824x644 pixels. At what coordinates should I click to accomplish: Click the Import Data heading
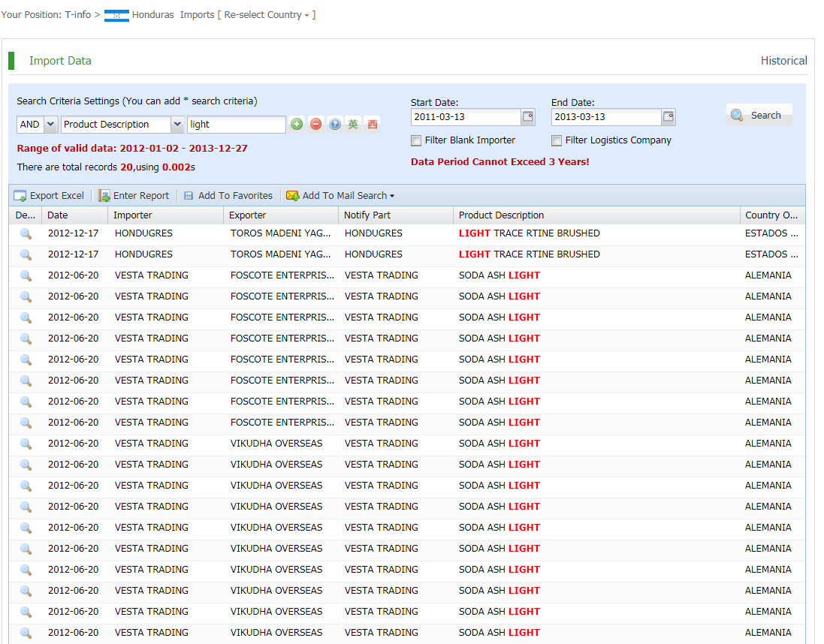pyautogui.click(x=60, y=61)
